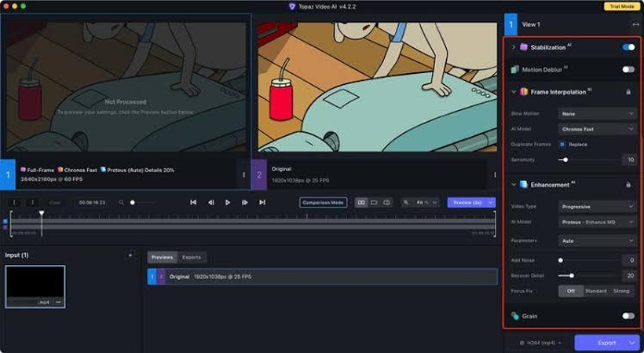Set Focus Fix to Off
The height and width of the screenshot is (353, 644).
(x=571, y=291)
